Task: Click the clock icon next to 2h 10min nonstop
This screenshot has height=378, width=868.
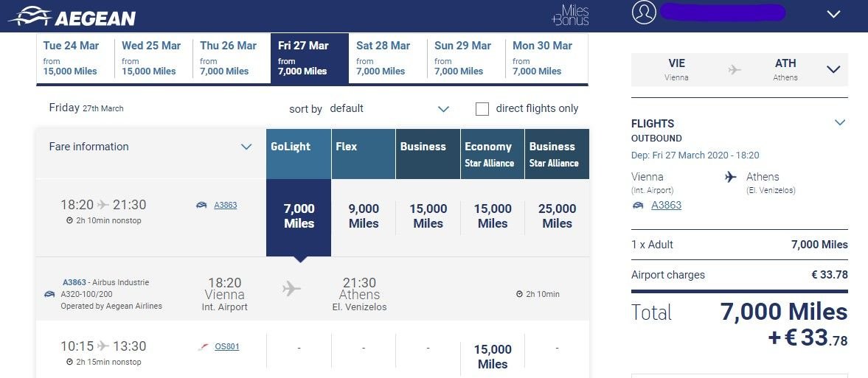Action: (69, 221)
